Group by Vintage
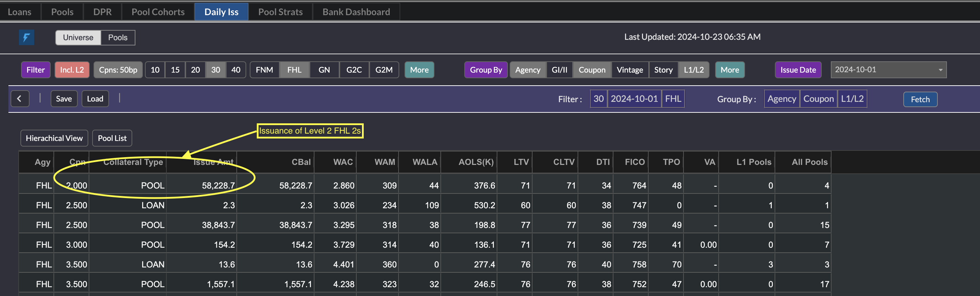Screen dimensions: 980x296 (x=629, y=70)
